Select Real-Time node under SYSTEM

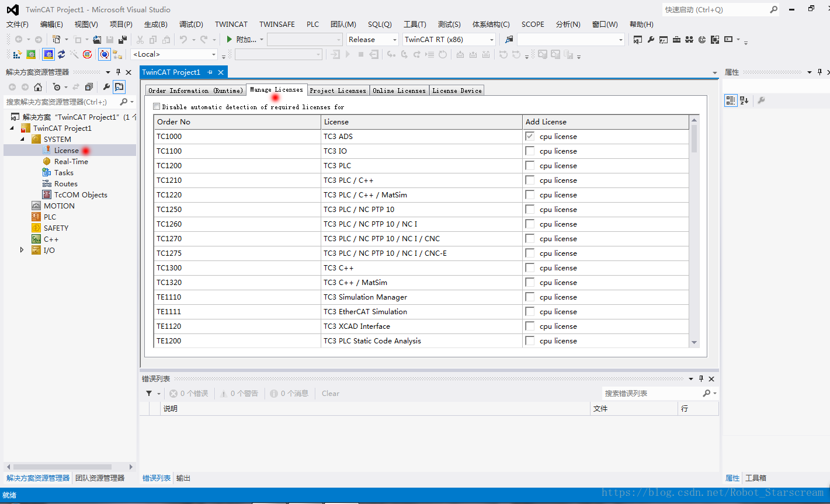[71, 161]
